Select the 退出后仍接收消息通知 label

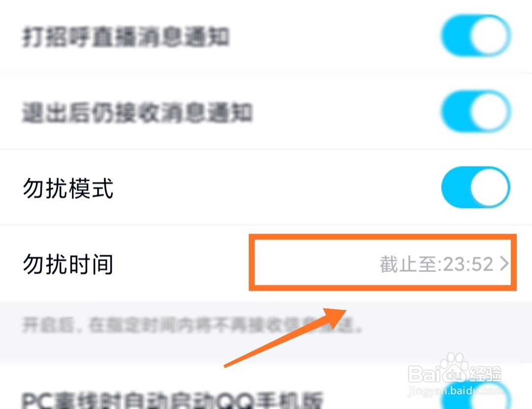click(137, 112)
